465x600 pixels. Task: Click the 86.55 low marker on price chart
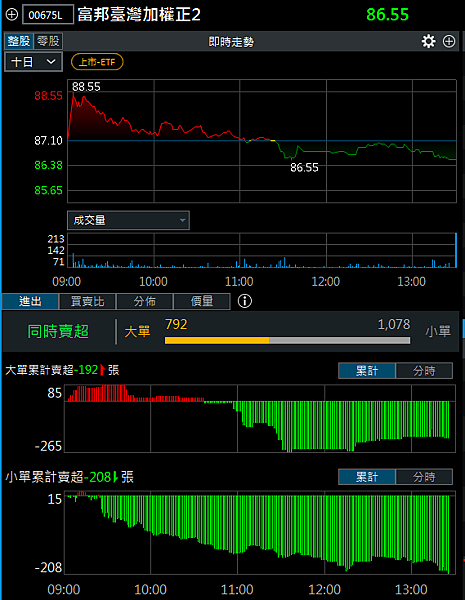(x=304, y=168)
